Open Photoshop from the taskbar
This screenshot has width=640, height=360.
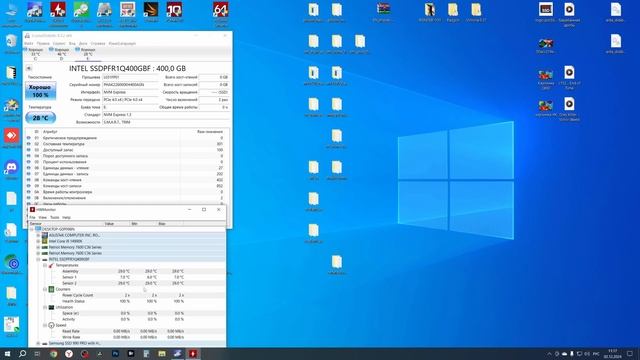click(x=116, y=354)
